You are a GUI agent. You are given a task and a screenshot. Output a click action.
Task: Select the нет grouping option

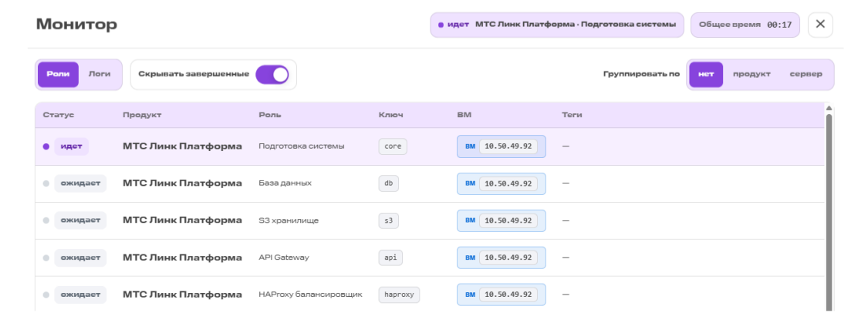pyautogui.click(x=706, y=74)
